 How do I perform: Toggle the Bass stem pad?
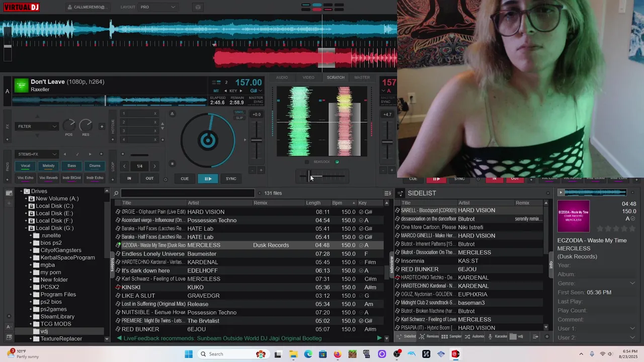point(72,165)
